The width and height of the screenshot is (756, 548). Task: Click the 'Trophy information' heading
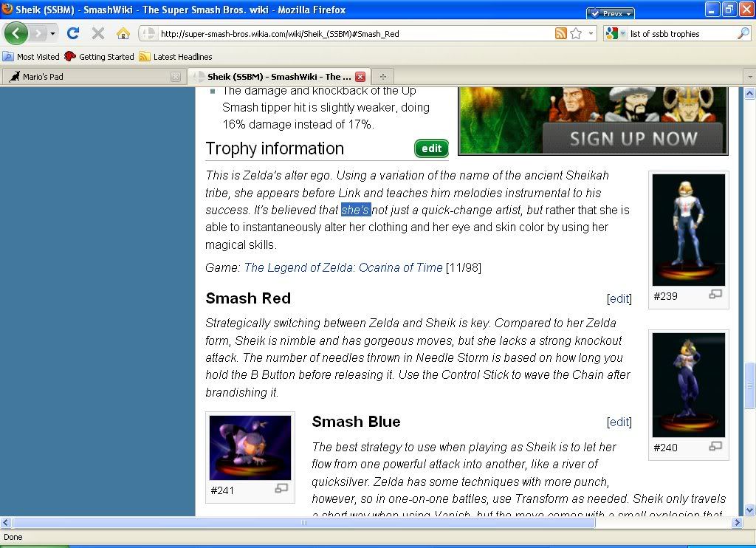point(275,148)
